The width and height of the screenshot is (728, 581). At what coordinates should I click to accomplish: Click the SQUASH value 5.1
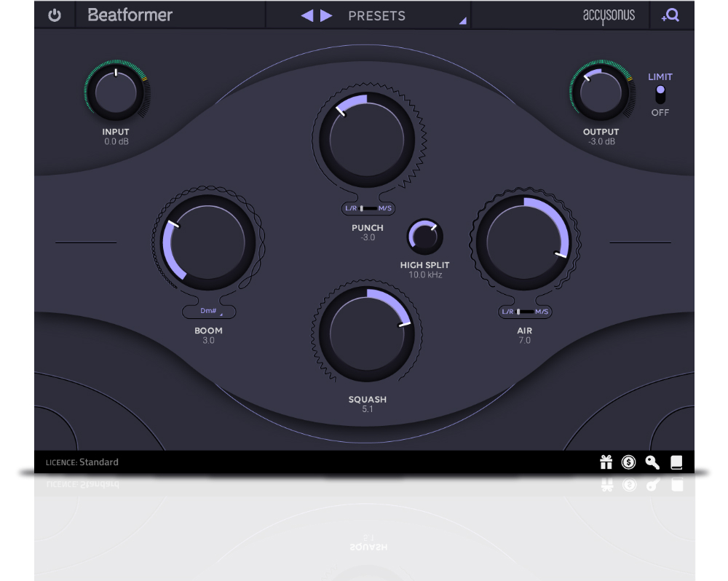click(367, 409)
